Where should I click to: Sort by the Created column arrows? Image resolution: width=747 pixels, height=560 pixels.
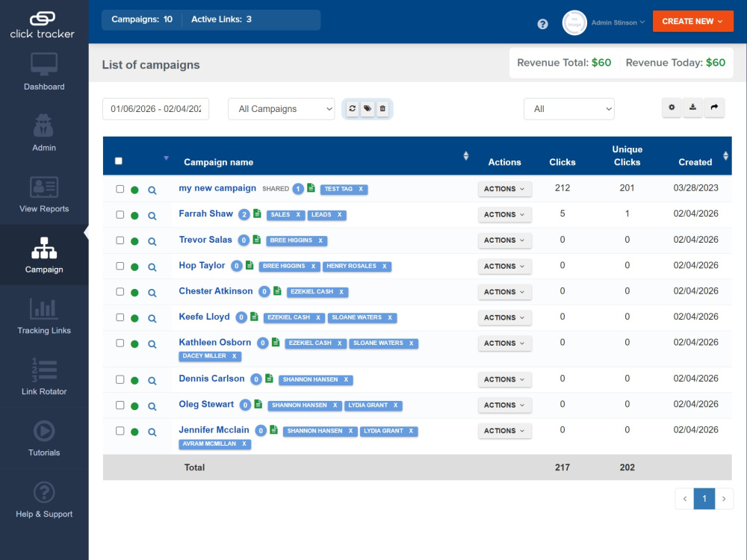pyautogui.click(x=725, y=156)
